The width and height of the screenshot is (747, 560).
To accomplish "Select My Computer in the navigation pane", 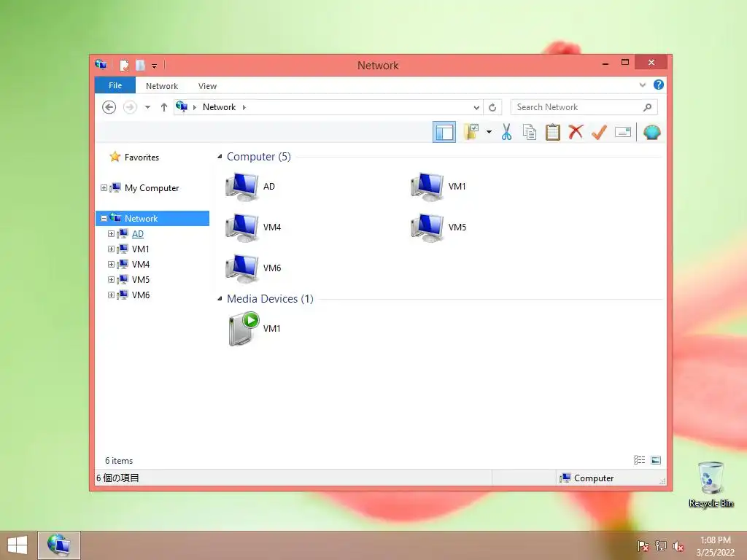I will (x=152, y=188).
